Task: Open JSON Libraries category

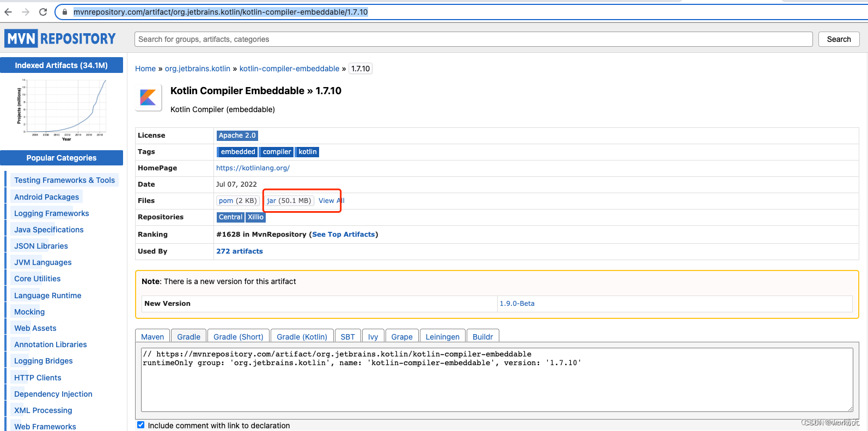Action: [41, 246]
